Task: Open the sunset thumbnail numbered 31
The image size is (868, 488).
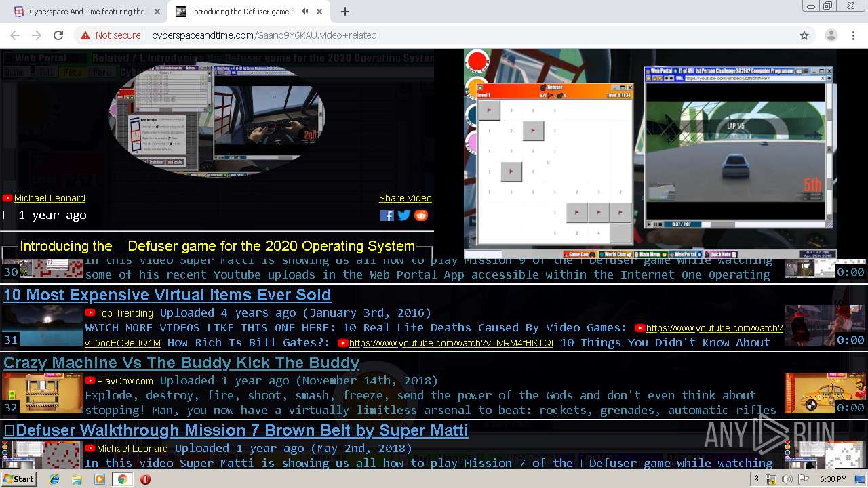Action: click(43, 325)
